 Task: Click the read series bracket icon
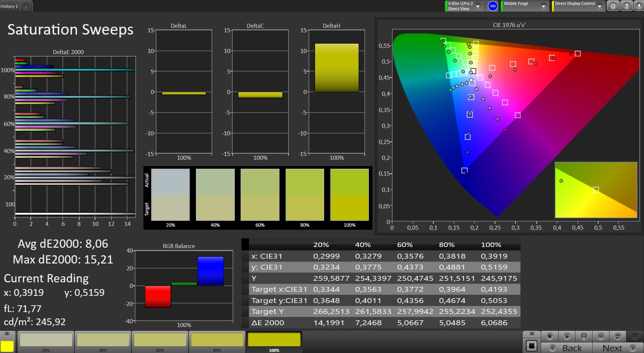(x=584, y=336)
